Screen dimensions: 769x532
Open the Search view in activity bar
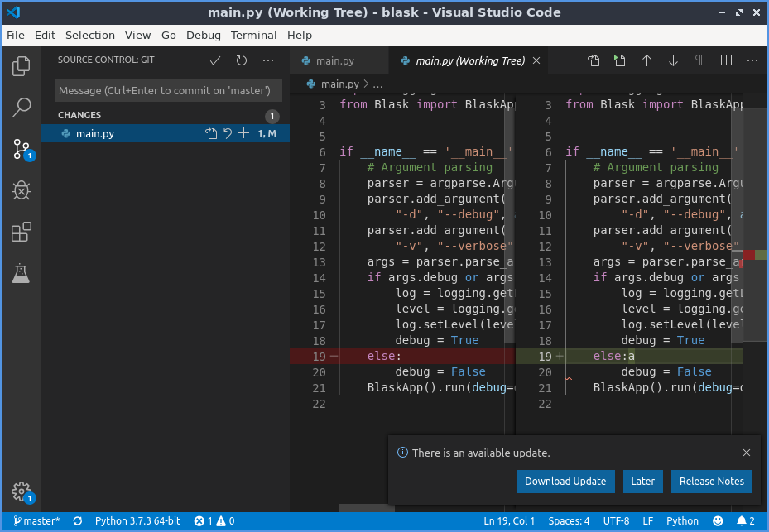coord(22,107)
